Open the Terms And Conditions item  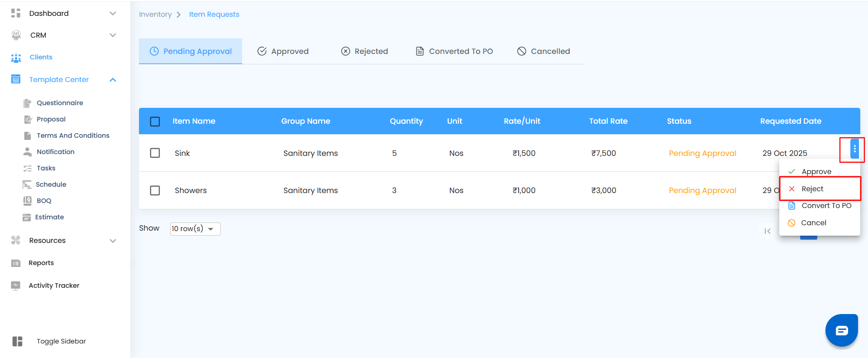tap(73, 135)
